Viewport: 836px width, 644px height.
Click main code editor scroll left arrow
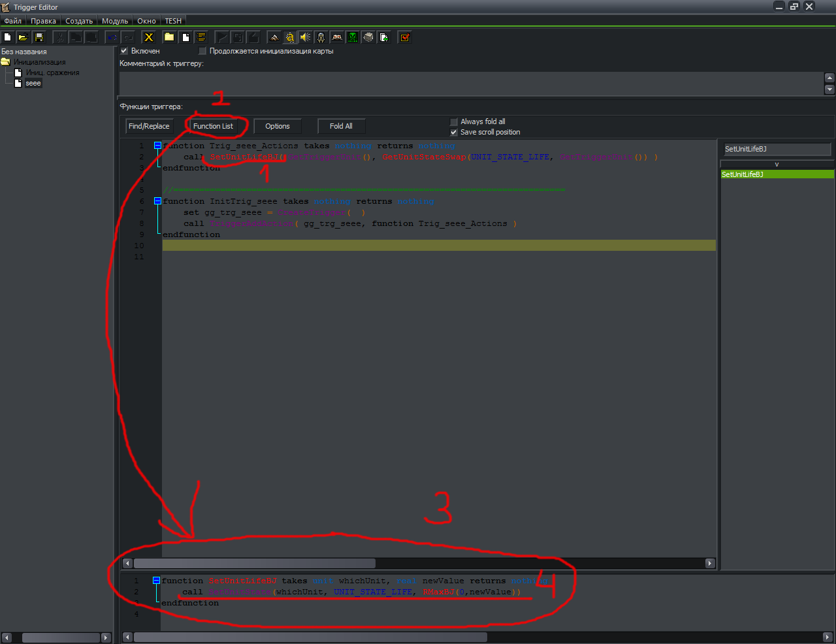[x=127, y=563]
